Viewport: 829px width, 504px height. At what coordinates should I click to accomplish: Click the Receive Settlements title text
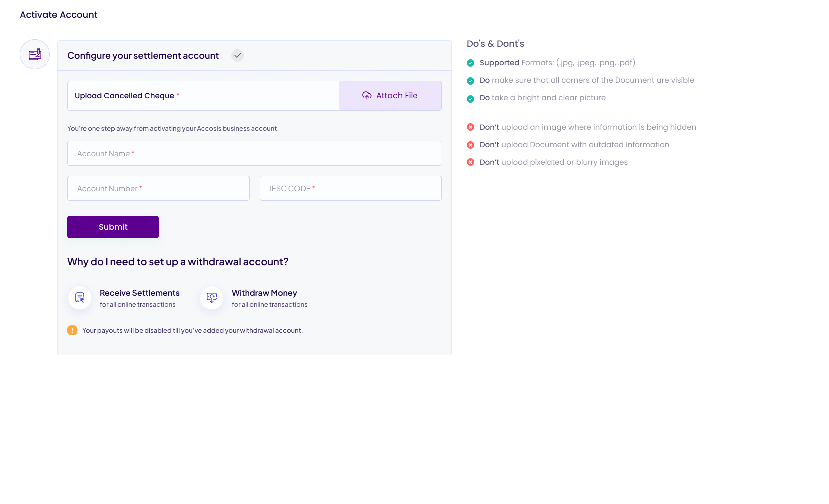click(x=140, y=293)
